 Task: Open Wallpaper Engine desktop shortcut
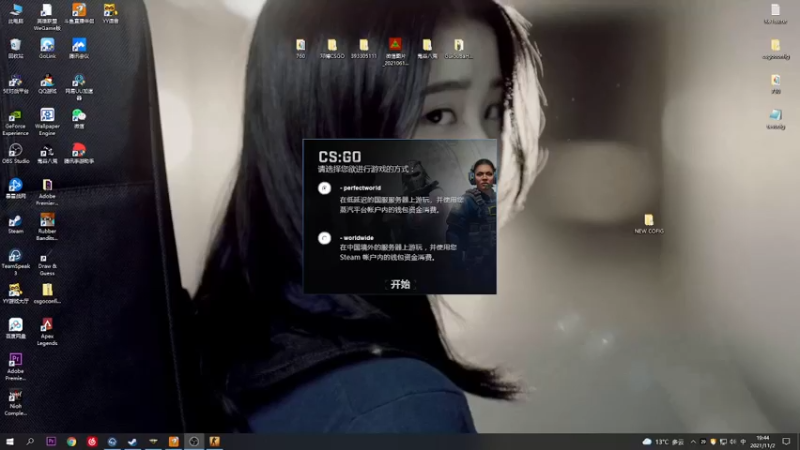tap(47, 122)
